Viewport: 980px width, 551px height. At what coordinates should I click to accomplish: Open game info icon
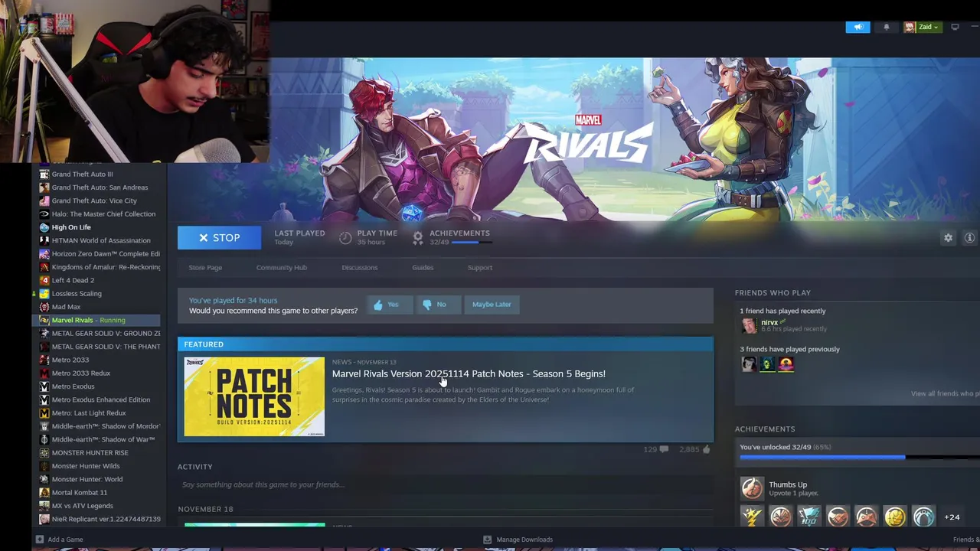pos(969,238)
